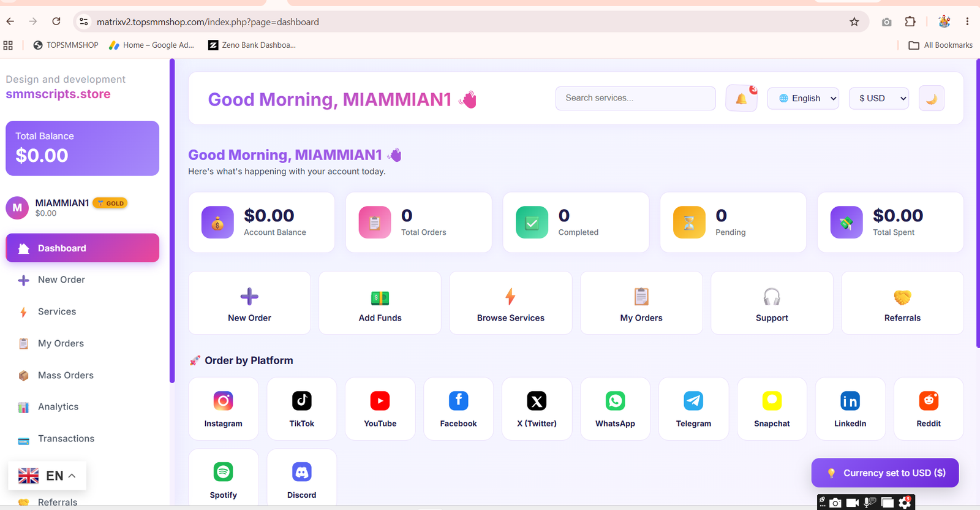Open the USD currency dropdown

coord(879,98)
